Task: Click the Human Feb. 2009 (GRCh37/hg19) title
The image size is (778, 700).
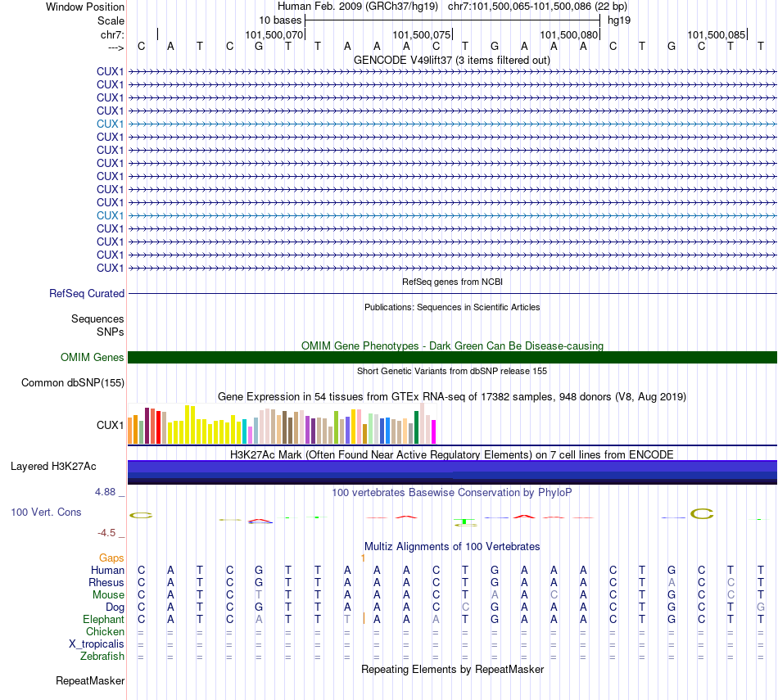Action: click(358, 7)
